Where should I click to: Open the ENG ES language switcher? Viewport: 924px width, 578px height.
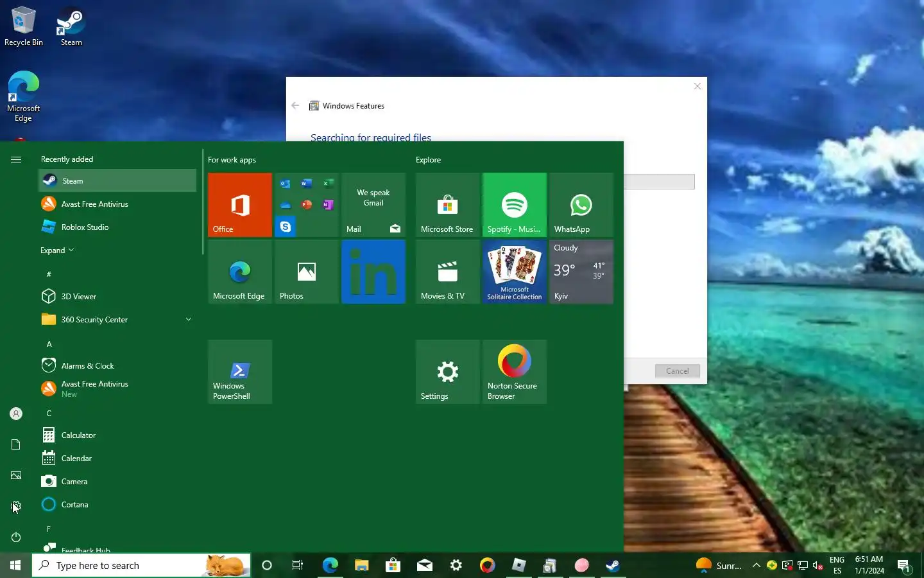pyautogui.click(x=837, y=565)
